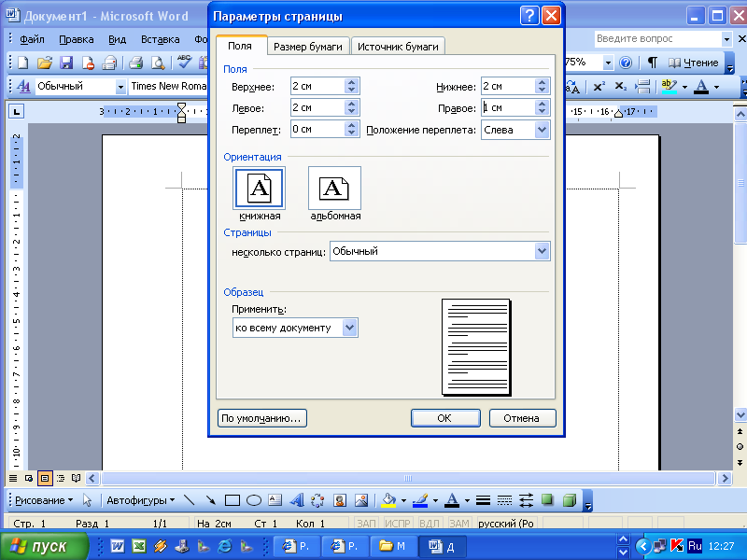Open the zoom percentage dropdown
Viewport: 747px width, 560px height.
[608, 63]
